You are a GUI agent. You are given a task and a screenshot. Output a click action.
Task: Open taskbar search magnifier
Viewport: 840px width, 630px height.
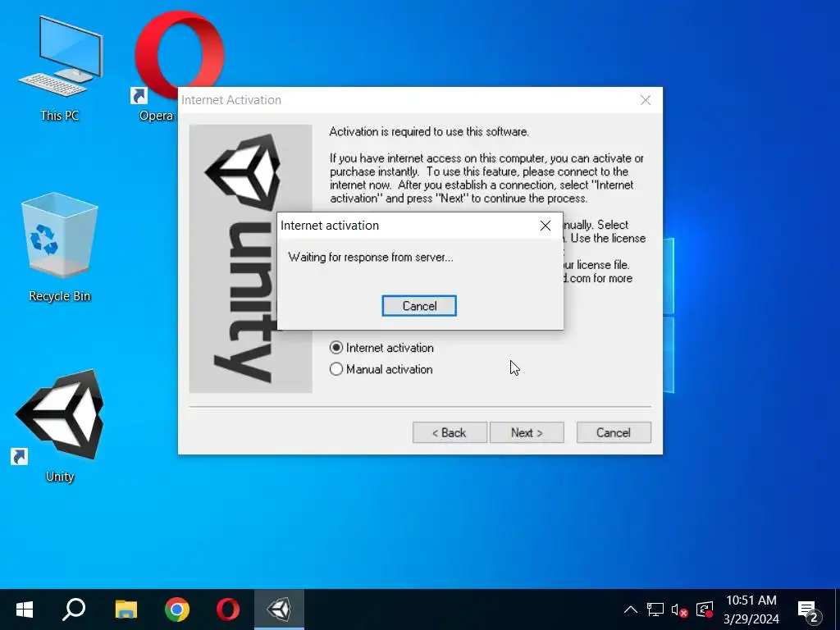[75, 609]
